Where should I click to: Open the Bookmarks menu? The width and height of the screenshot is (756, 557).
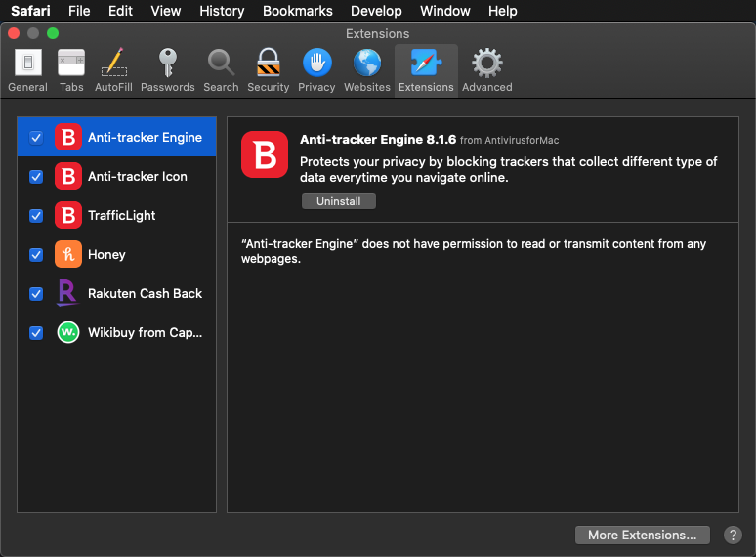298,11
